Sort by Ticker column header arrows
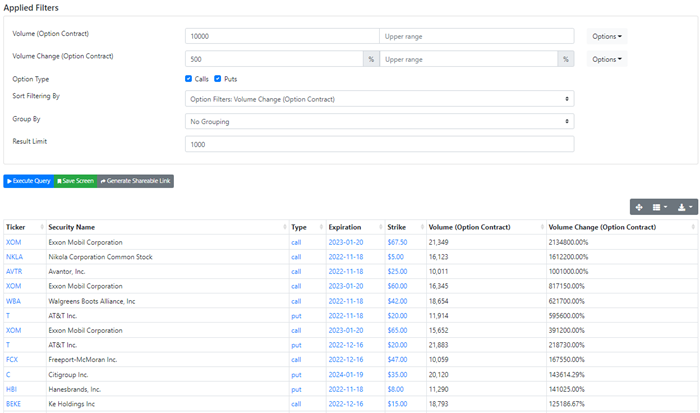The width and height of the screenshot is (700, 413). point(42,227)
